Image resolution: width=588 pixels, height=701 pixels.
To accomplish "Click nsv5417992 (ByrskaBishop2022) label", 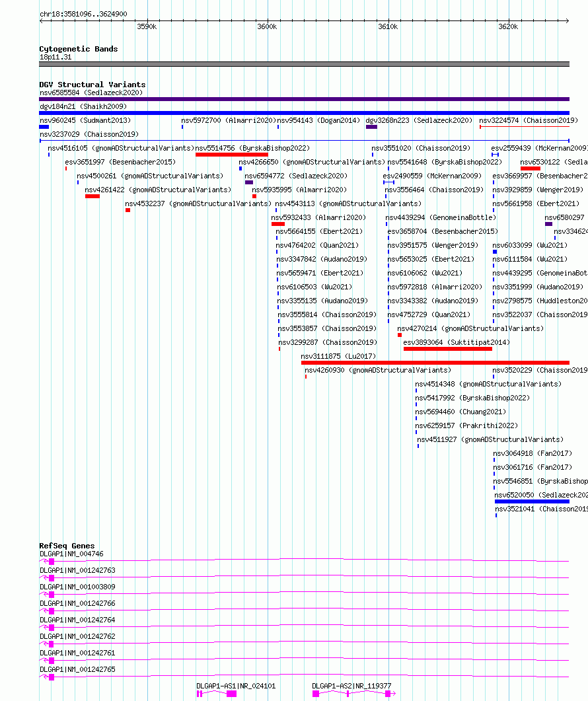I will pos(472,398).
